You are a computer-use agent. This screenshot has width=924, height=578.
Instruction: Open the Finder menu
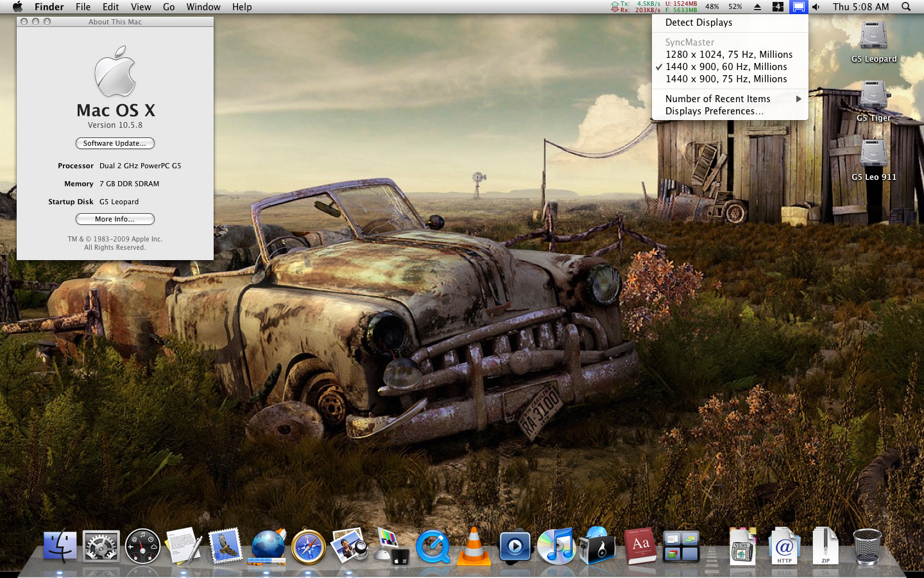[49, 7]
